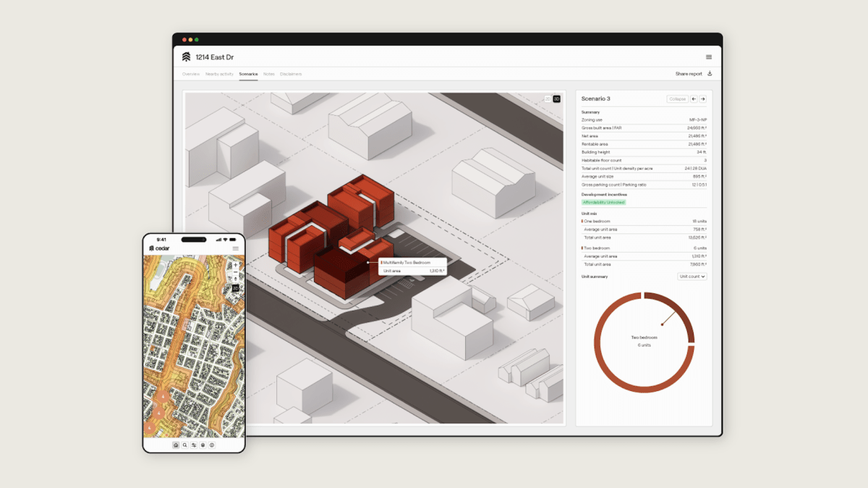Open the hamburger menu in desktop header
This screenshot has width=868, height=488.
tap(708, 57)
